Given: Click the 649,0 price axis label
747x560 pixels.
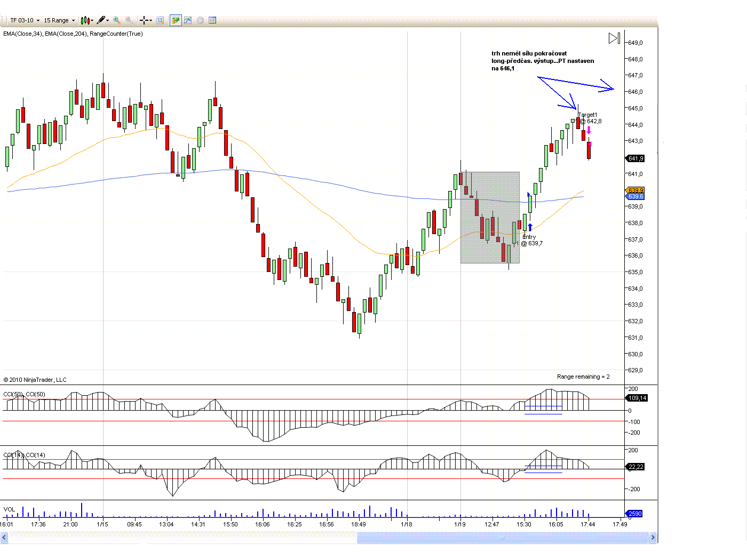Looking at the screenshot, I should [635, 43].
